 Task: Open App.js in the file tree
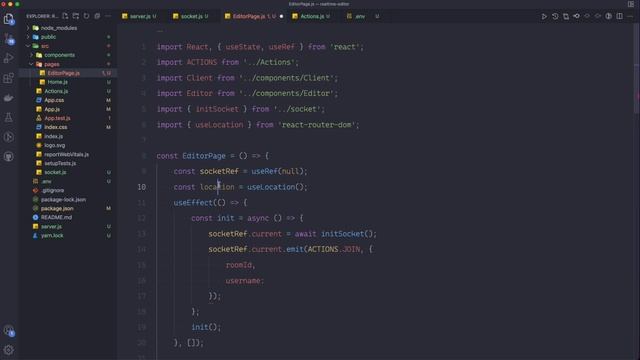(x=52, y=109)
